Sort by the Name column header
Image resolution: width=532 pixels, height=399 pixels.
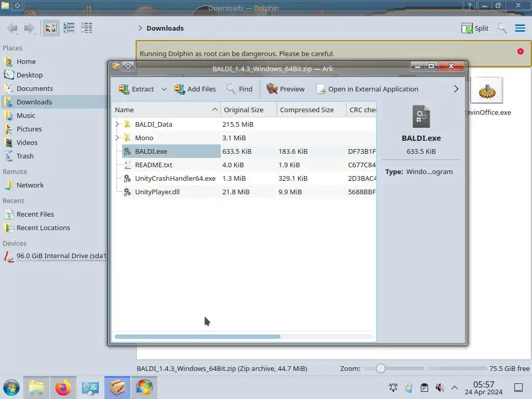click(166, 110)
